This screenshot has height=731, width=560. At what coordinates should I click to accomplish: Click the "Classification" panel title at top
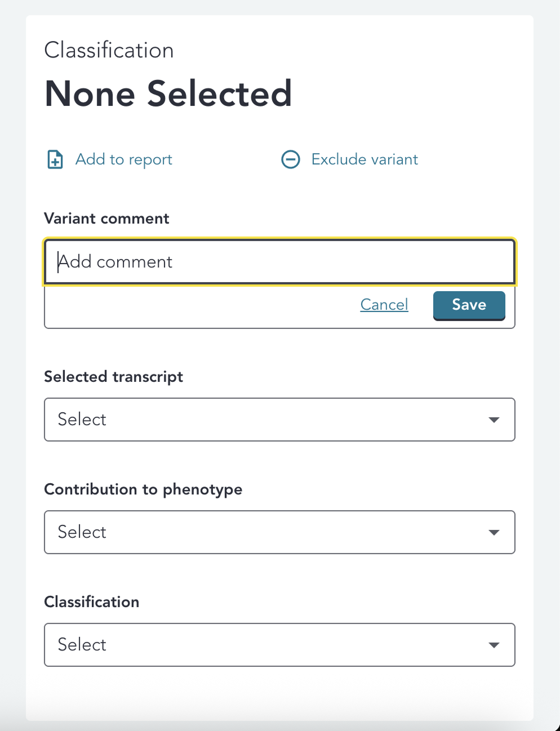tap(109, 50)
